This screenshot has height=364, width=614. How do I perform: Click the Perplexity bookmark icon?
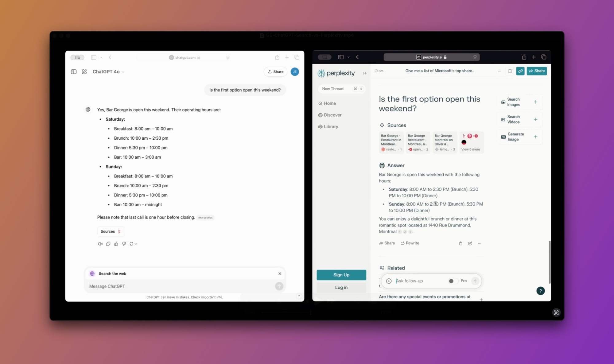click(510, 71)
